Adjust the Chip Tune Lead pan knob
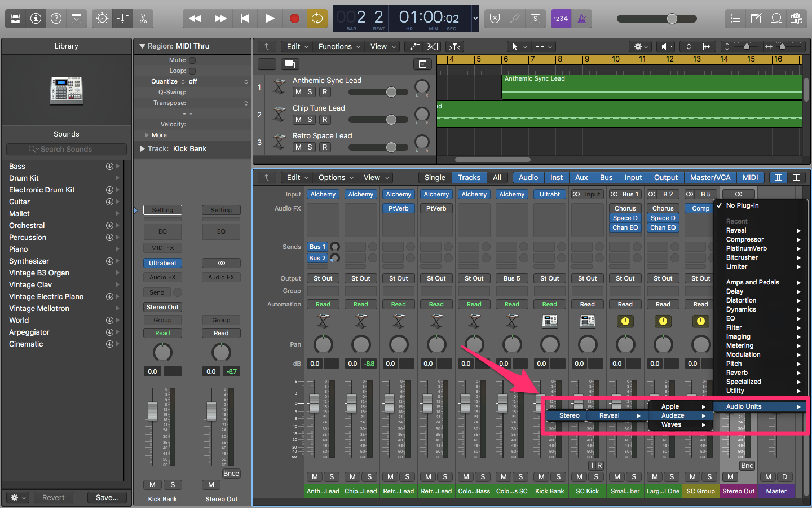Screen dimensions: 812x508 [x=422, y=115]
